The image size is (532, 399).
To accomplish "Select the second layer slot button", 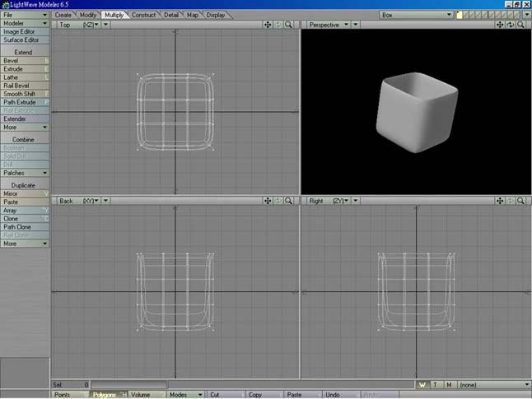I will point(466,15).
